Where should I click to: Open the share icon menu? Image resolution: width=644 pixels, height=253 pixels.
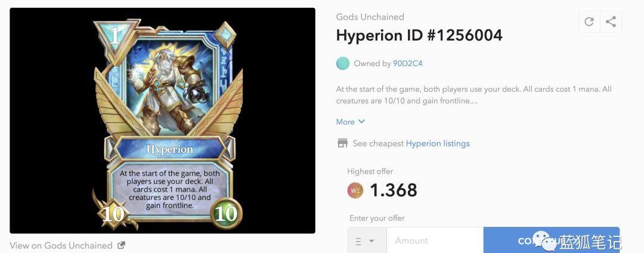coord(611,22)
